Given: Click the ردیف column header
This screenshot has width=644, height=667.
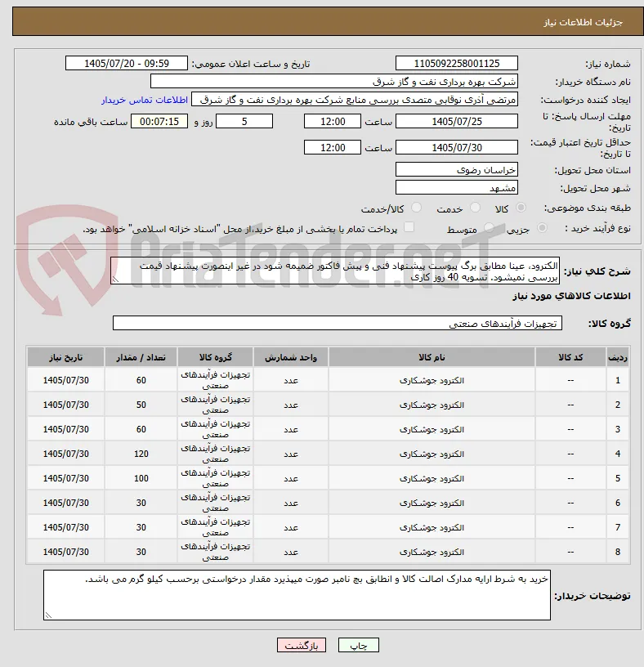Looking at the screenshot, I should (x=618, y=357).
